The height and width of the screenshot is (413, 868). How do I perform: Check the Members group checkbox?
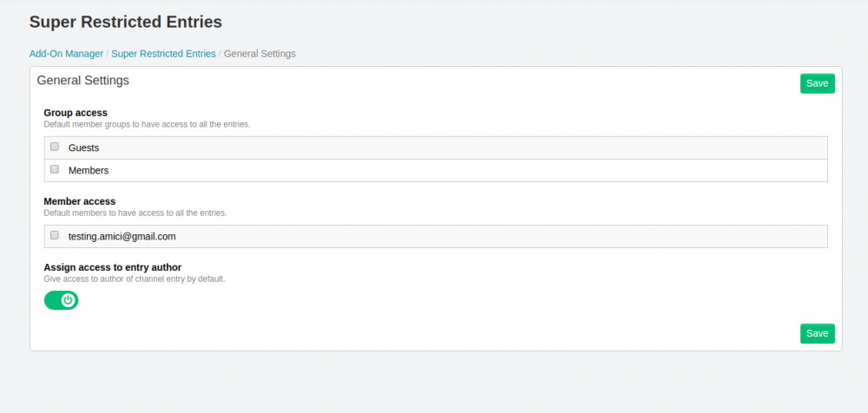54,170
